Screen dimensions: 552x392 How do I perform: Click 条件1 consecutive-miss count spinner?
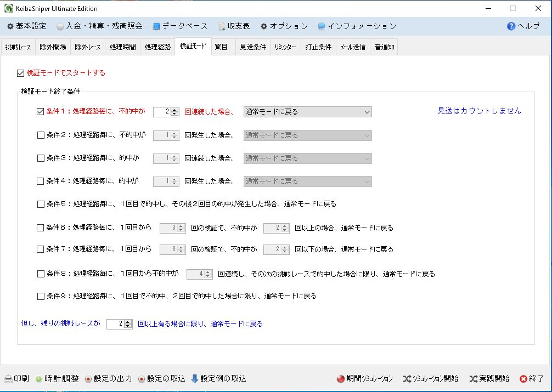(x=166, y=112)
